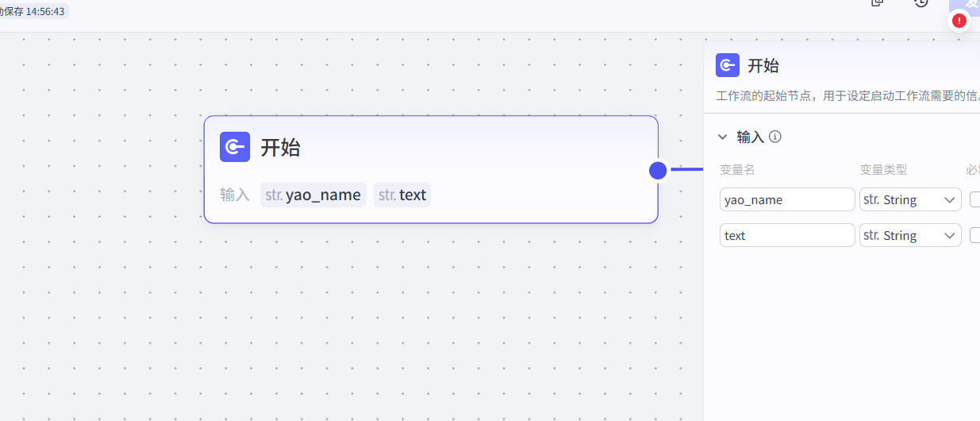The width and height of the screenshot is (980, 421).
Task: Collapse the 输入 section chevron
Action: coord(723,137)
